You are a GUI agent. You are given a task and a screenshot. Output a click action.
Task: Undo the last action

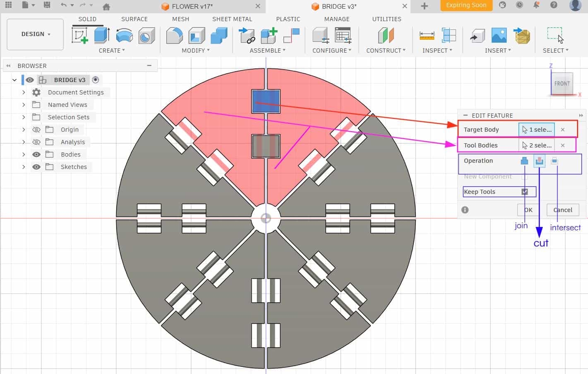coord(63,5)
